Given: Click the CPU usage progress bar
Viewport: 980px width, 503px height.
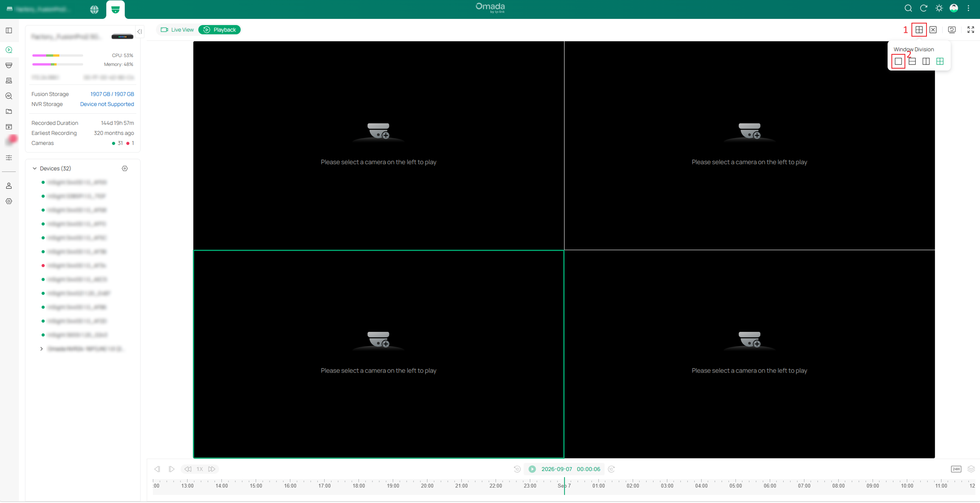Looking at the screenshot, I should (x=57, y=56).
